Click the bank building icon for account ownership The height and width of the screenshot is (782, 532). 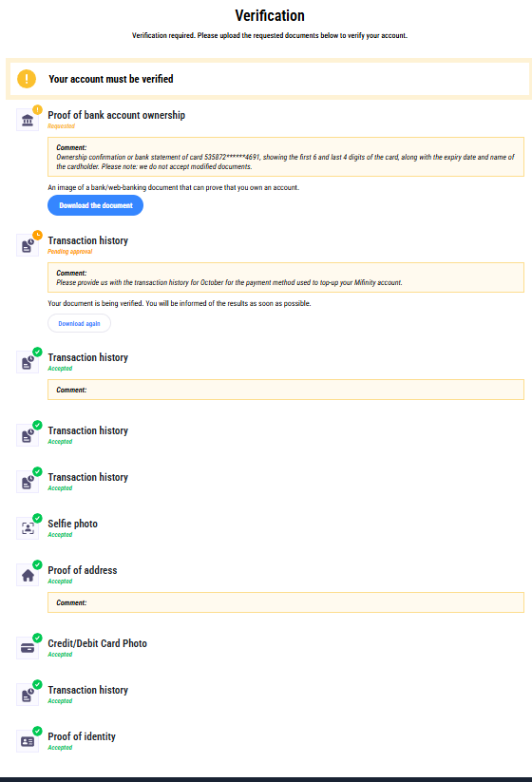[28, 120]
